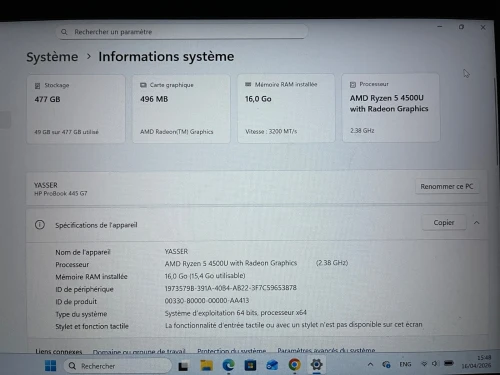Maximize the Settings window
The image size is (500, 375).
461,27
